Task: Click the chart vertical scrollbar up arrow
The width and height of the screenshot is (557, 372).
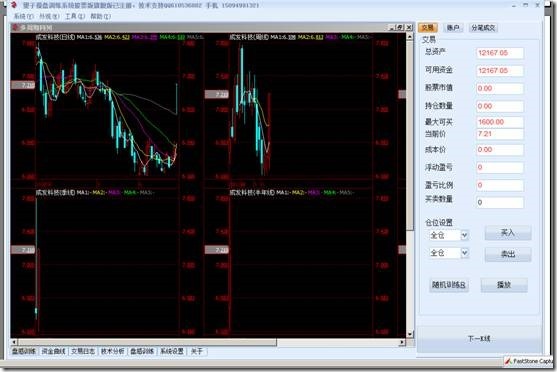Action: pos(410,37)
